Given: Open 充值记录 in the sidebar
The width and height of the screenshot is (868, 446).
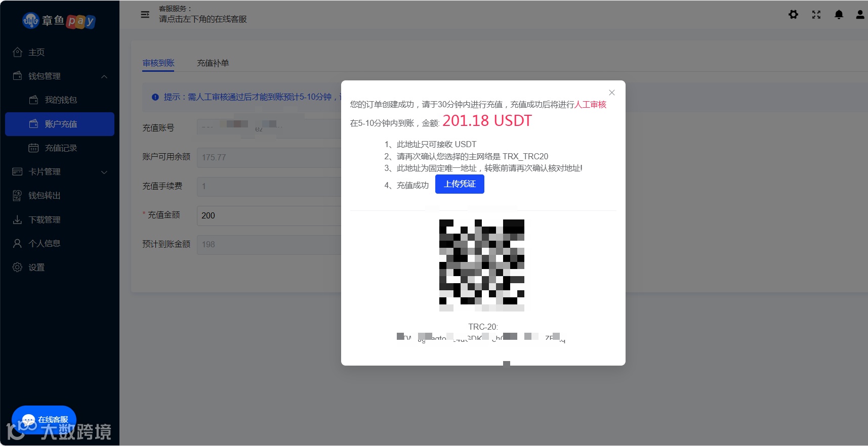Looking at the screenshot, I should 60,148.
